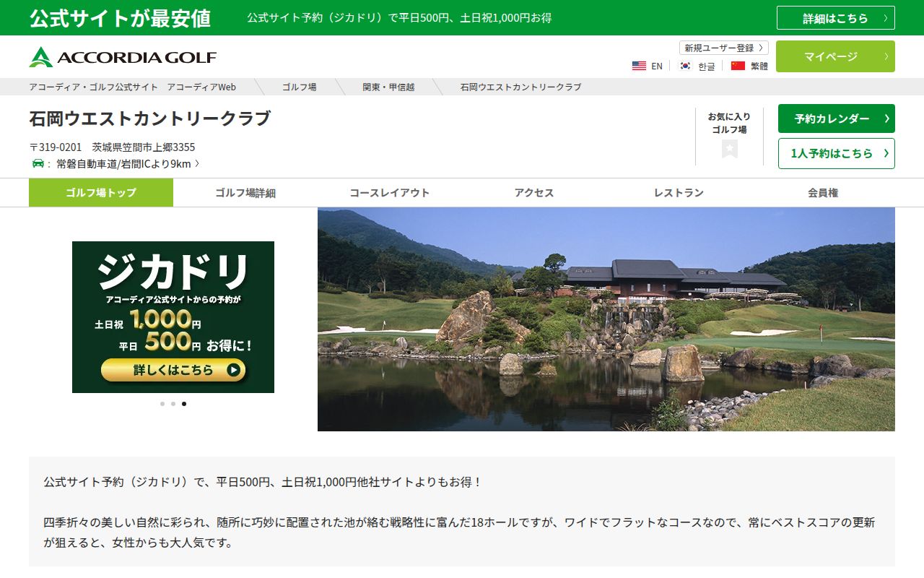Viewport: 924px width, 578px height.
Task: Select the US flag EN language icon
Action: pyautogui.click(x=639, y=66)
